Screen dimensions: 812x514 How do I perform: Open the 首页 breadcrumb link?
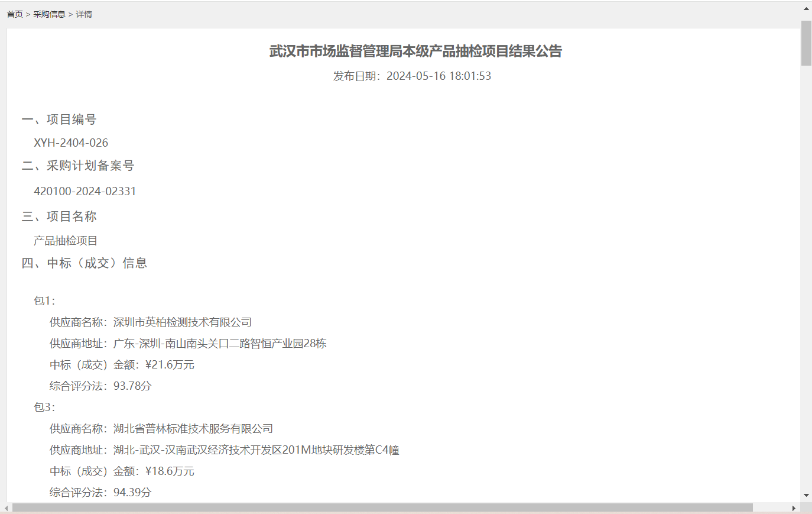click(x=14, y=14)
